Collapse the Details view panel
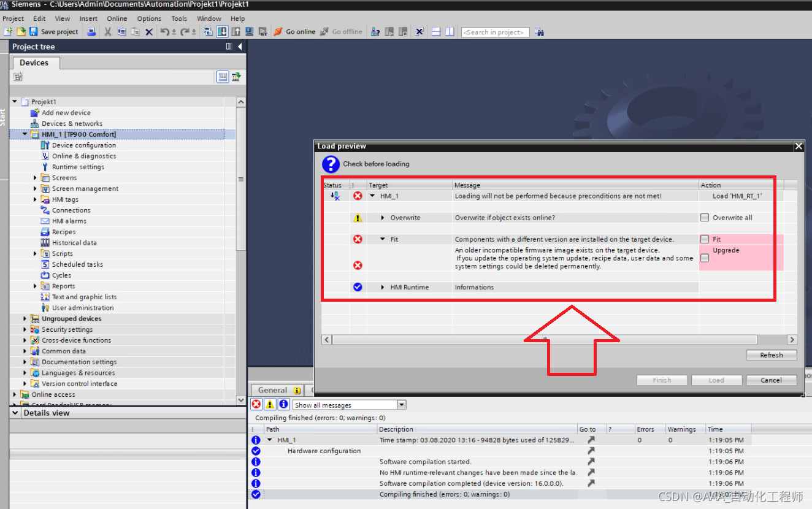Viewport: 812px width, 509px height. [16, 413]
